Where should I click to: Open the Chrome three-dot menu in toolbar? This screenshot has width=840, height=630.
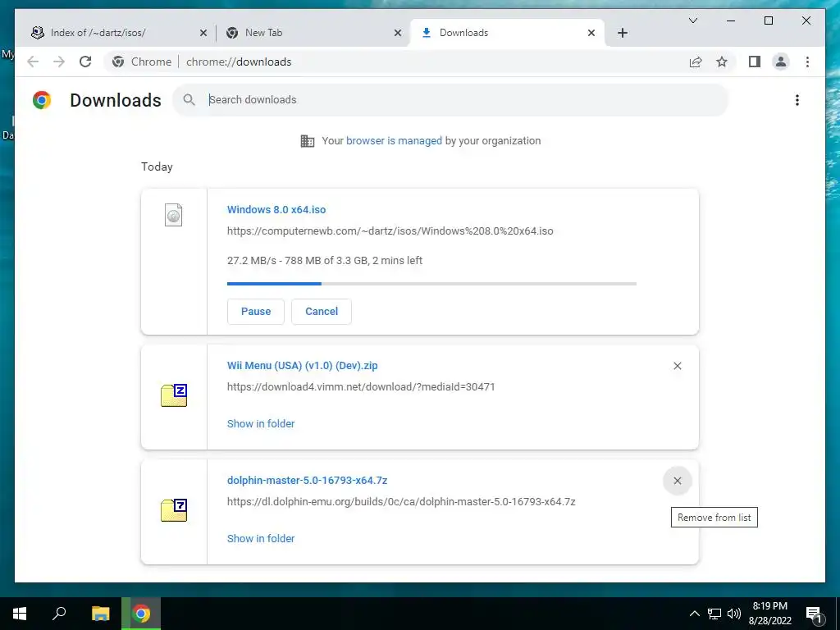click(x=807, y=62)
